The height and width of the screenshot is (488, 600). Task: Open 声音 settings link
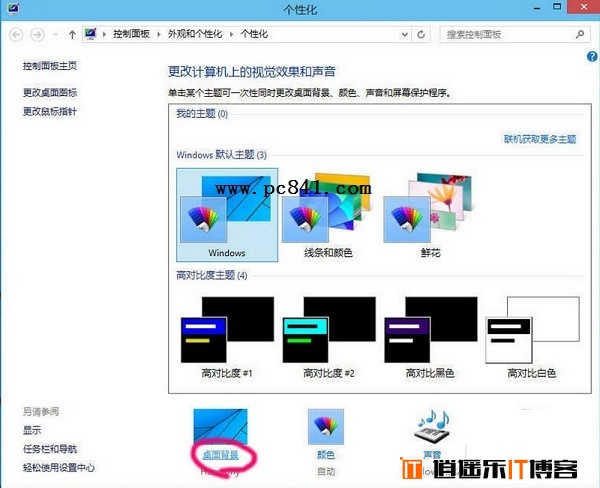pos(432,455)
